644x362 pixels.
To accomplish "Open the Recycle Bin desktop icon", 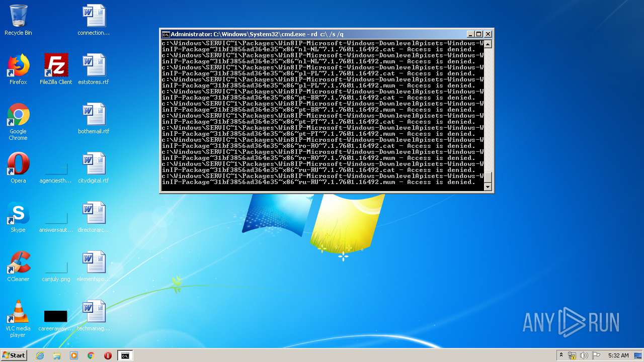I will (x=18, y=20).
